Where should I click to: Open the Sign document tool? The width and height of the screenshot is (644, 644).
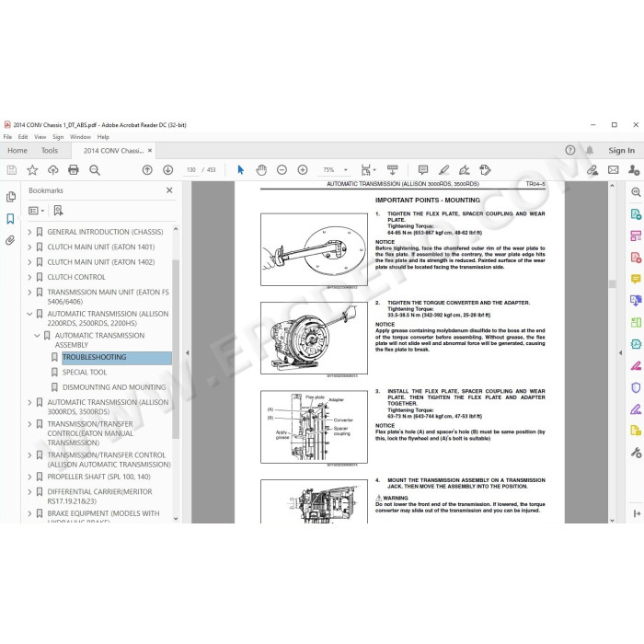coord(464,169)
